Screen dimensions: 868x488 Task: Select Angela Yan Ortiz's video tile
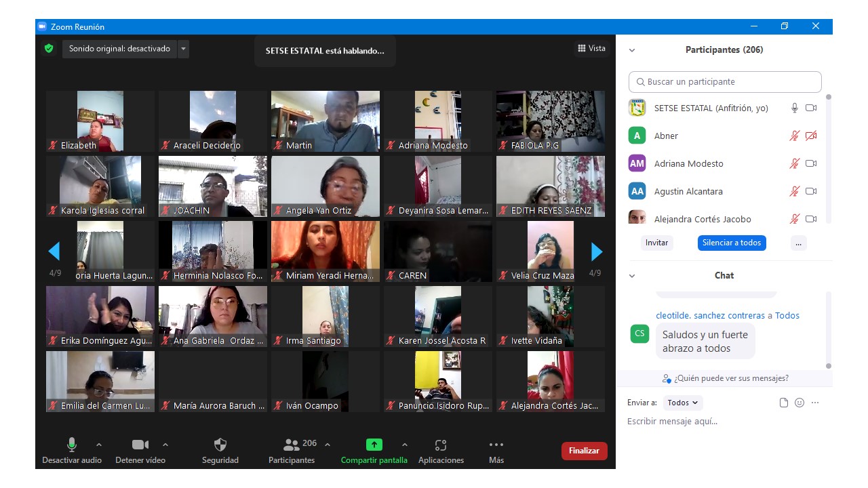coord(325,186)
